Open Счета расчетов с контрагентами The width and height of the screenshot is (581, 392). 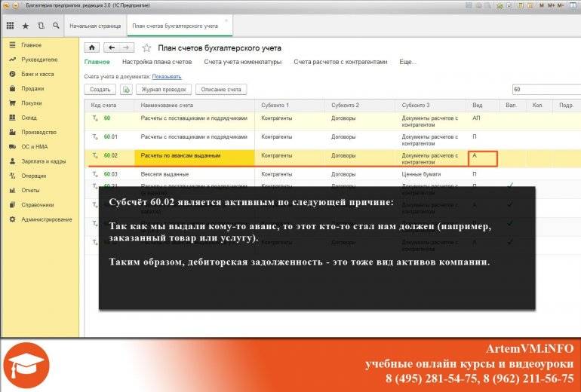point(340,62)
